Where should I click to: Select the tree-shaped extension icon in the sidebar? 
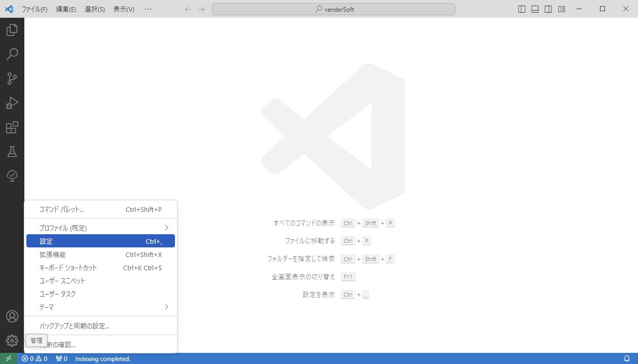pyautogui.click(x=12, y=176)
